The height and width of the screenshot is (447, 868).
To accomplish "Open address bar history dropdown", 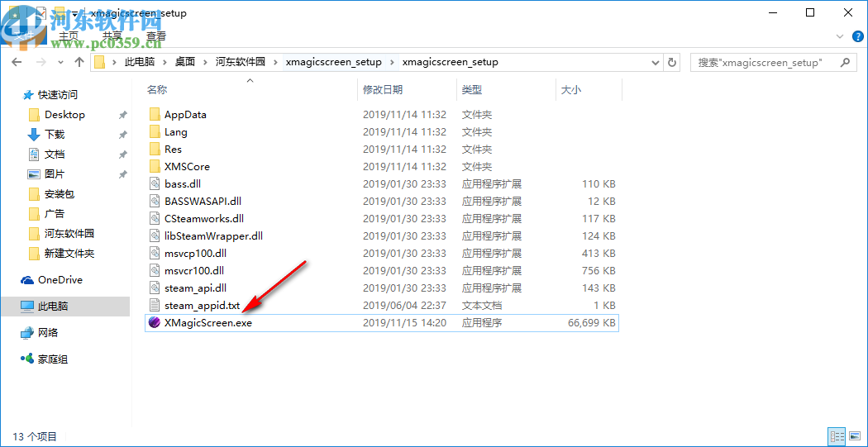I will [x=656, y=62].
